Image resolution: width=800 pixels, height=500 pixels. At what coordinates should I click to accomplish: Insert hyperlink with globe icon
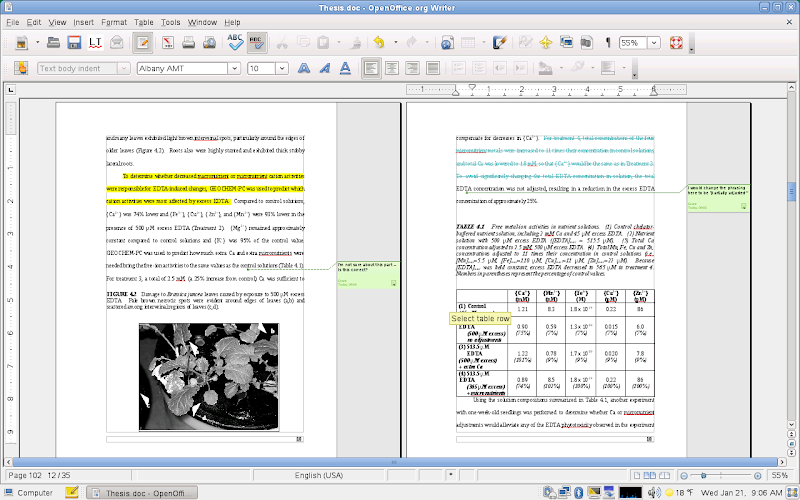pos(447,43)
